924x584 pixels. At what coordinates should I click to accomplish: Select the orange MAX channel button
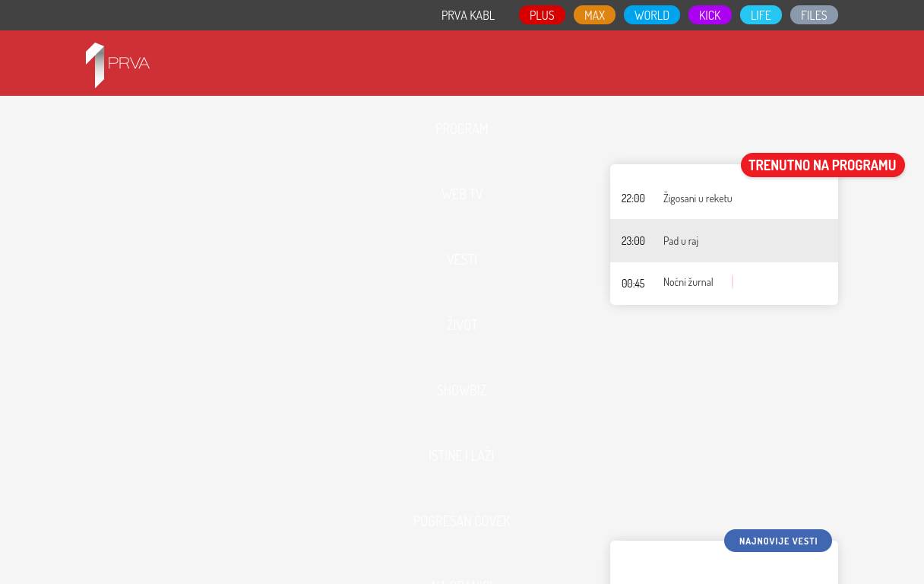point(594,15)
